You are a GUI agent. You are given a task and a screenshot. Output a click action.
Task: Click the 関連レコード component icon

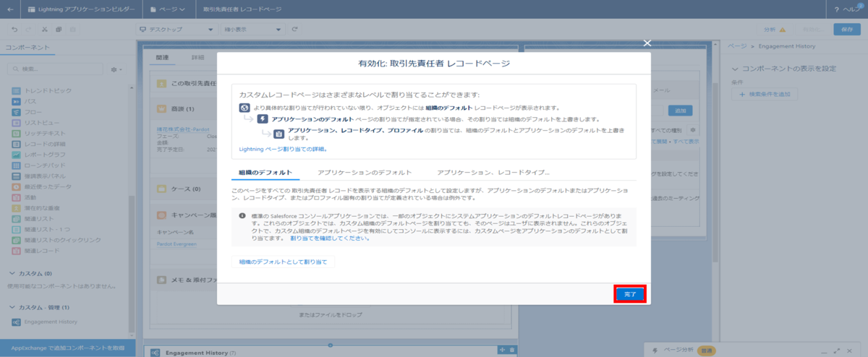(17, 250)
